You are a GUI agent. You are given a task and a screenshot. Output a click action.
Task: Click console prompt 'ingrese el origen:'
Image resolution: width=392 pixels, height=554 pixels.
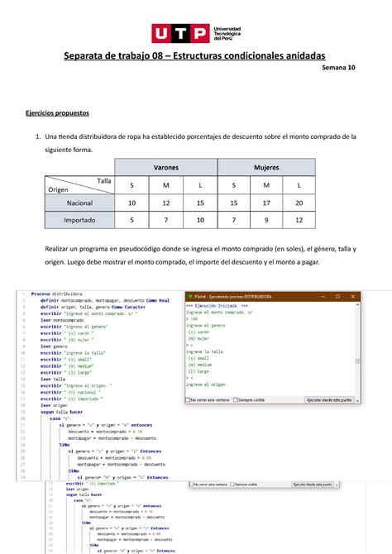point(207,384)
